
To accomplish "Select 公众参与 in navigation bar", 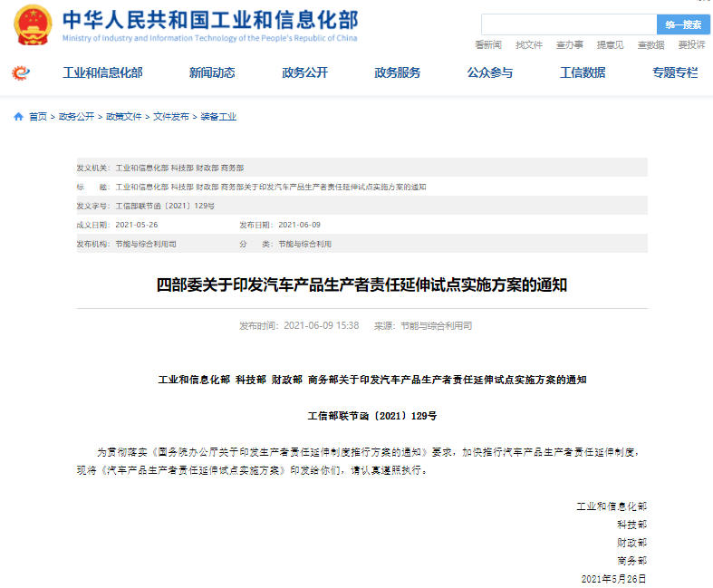I will 489,73.
